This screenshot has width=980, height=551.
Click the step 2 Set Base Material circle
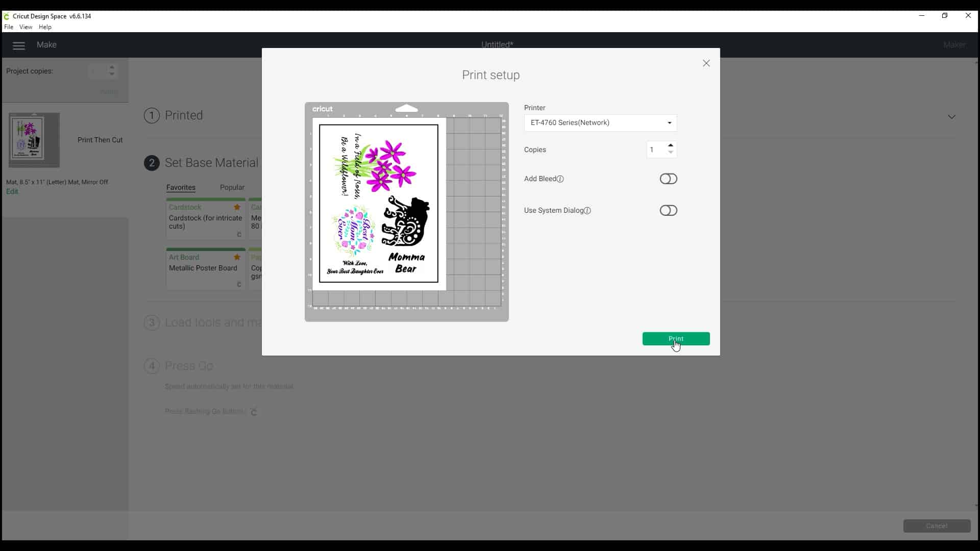pyautogui.click(x=152, y=163)
